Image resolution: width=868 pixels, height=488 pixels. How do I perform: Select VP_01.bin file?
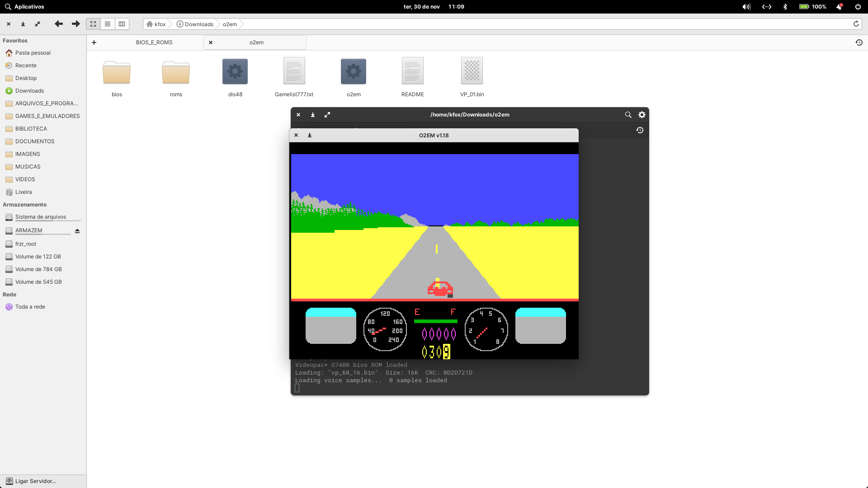[x=472, y=77]
